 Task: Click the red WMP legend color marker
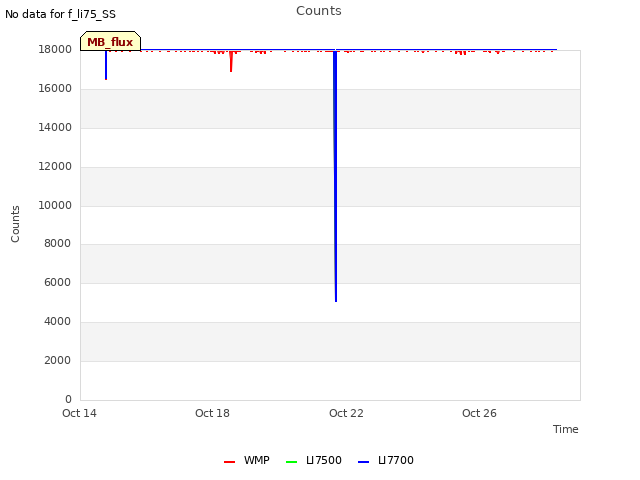pos(229,462)
